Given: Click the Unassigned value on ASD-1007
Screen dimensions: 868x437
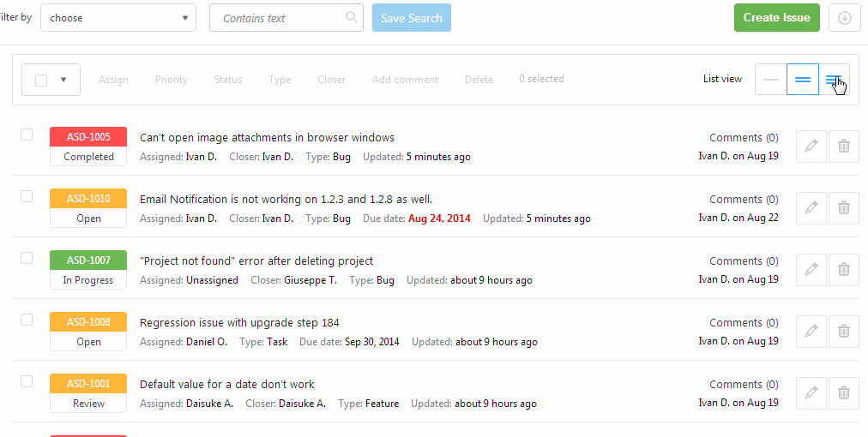Looking at the screenshot, I should pyautogui.click(x=212, y=280).
